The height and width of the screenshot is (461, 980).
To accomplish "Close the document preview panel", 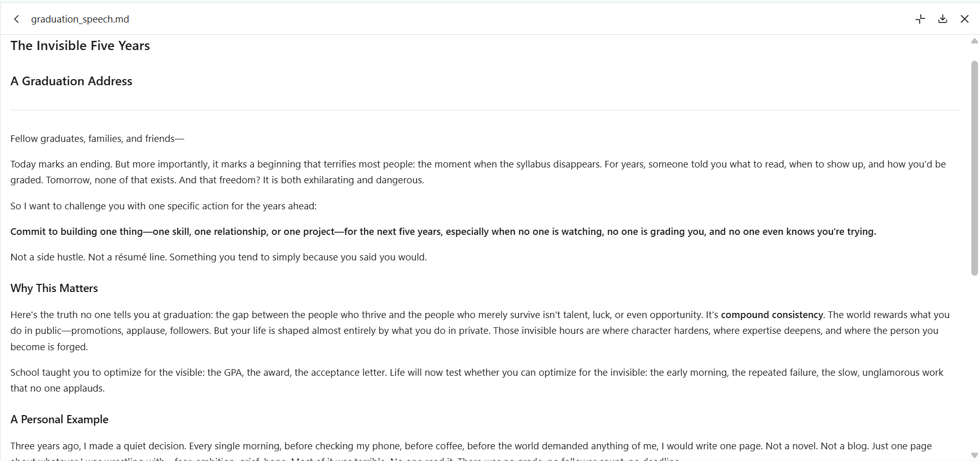I will 965,19.
